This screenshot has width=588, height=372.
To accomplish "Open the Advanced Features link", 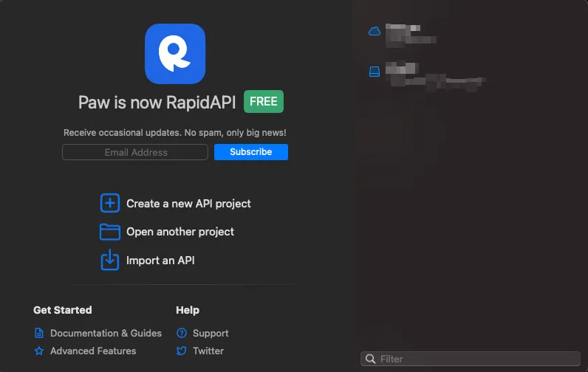I will 93,351.
